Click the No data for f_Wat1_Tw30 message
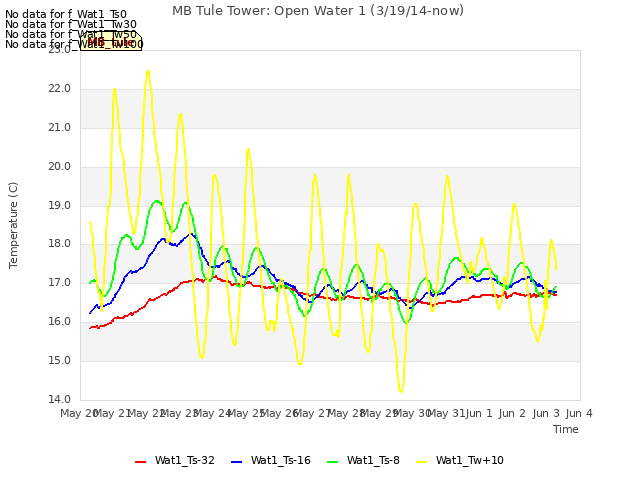The width and height of the screenshot is (640, 480). [71, 24]
